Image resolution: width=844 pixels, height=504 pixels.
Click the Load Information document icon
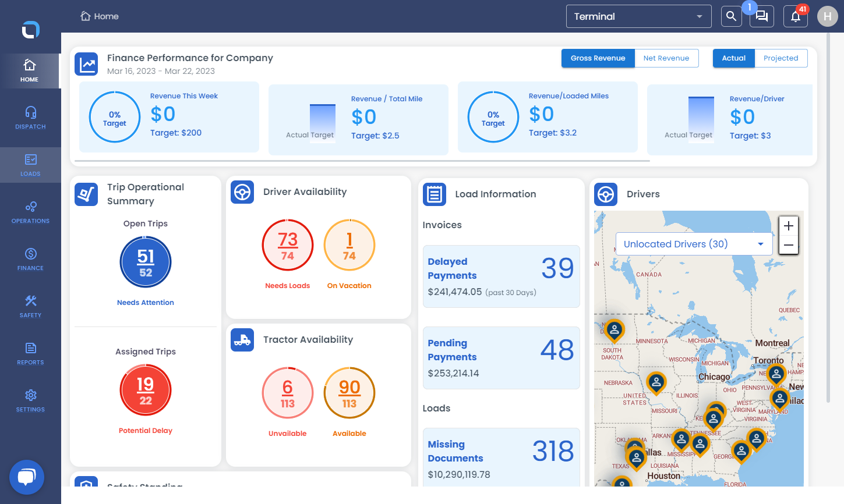[435, 194]
